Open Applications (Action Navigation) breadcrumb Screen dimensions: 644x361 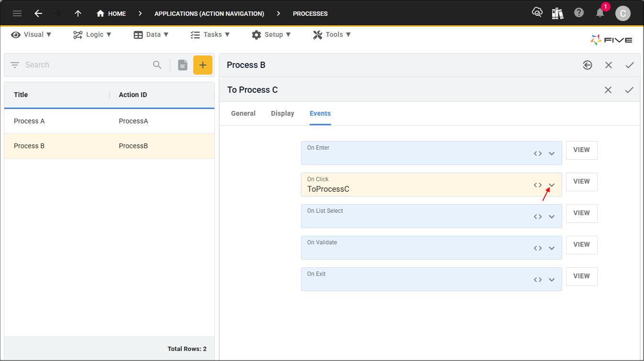(209, 13)
